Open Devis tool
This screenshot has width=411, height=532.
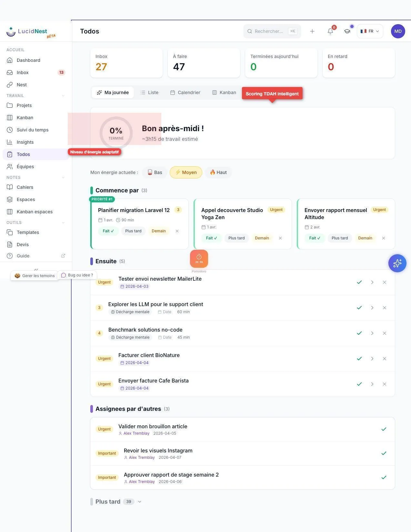pyautogui.click(x=36, y=245)
